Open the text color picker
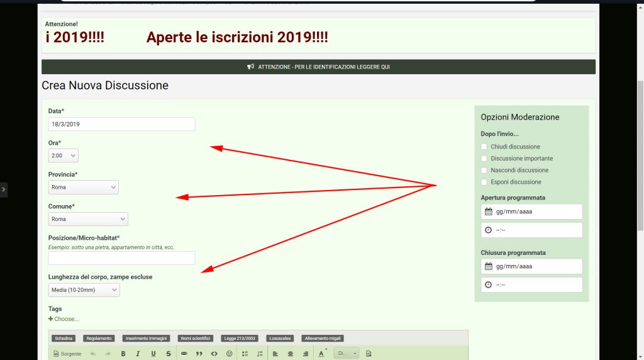644x360 pixels. coord(321,354)
